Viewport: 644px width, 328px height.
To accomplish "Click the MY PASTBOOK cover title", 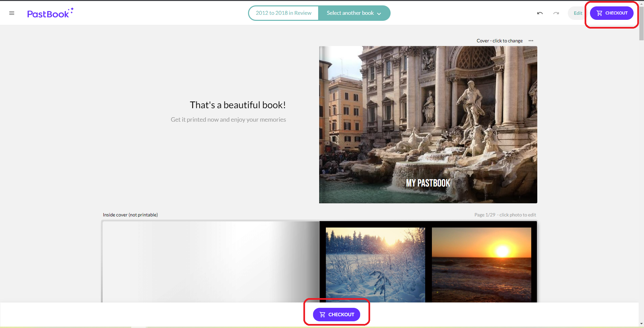I will pyautogui.click(x=428, y=183).
